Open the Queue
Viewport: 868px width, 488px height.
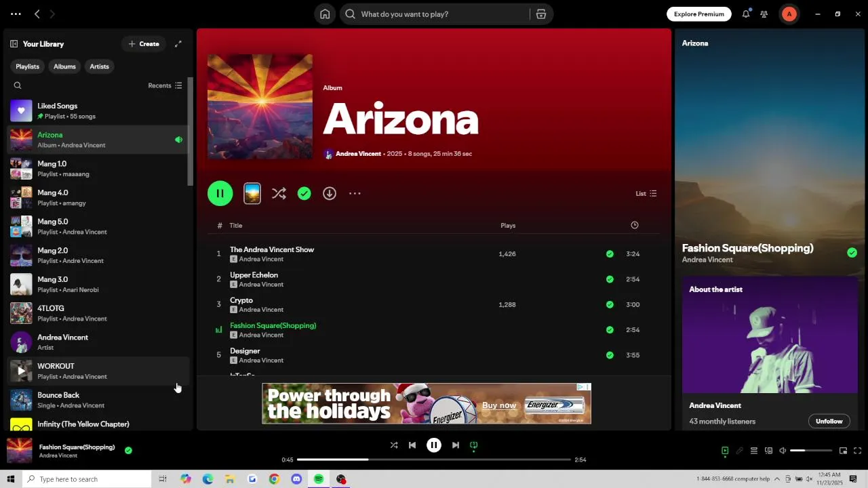(754, 451)
